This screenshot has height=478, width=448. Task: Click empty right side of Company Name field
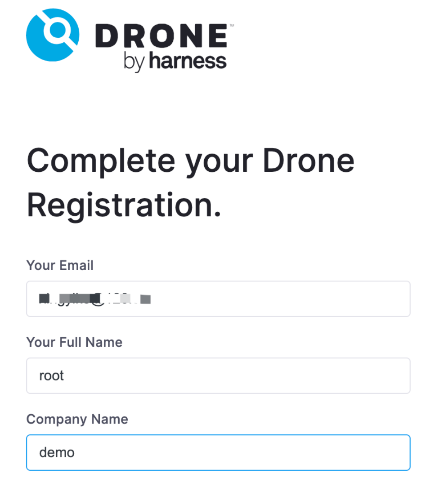[x=315, y=452]
